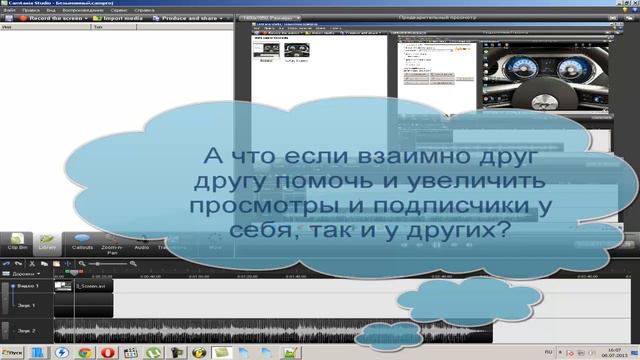The height and width of the screenshot is (360, 640).
Task: Click the blue icon at top right
Action: pos(634,10)
